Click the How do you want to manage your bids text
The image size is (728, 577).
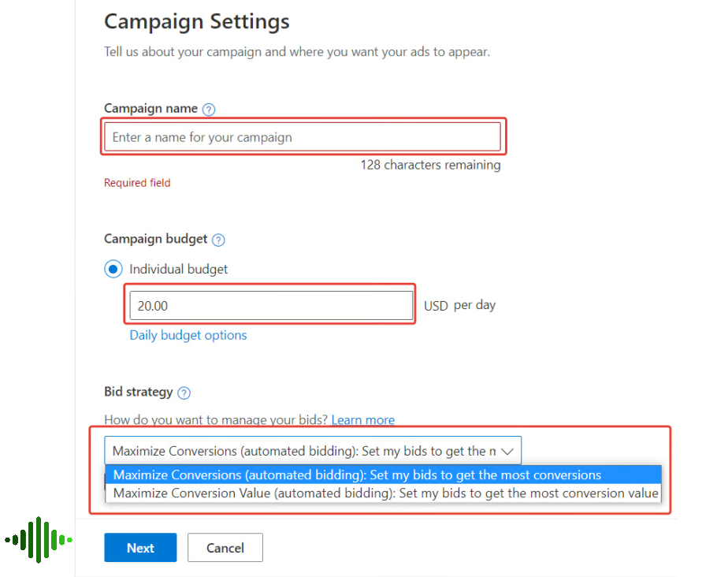click(214, 420)
